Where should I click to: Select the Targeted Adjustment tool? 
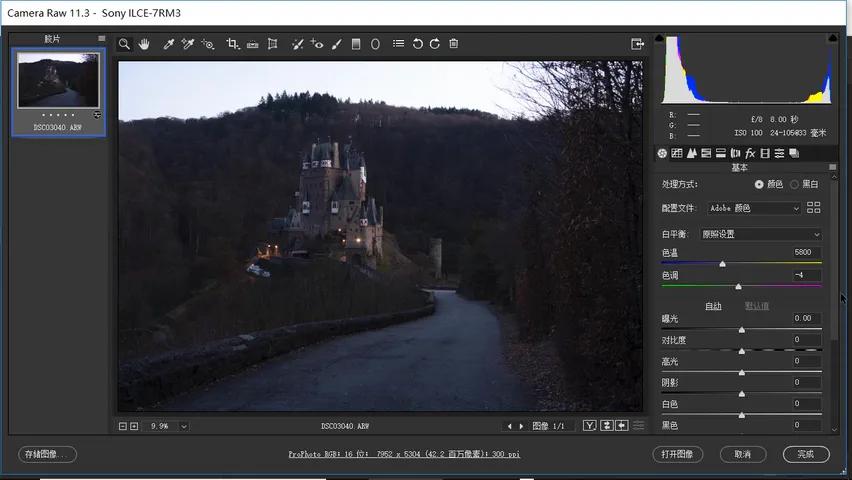[208, 44]
